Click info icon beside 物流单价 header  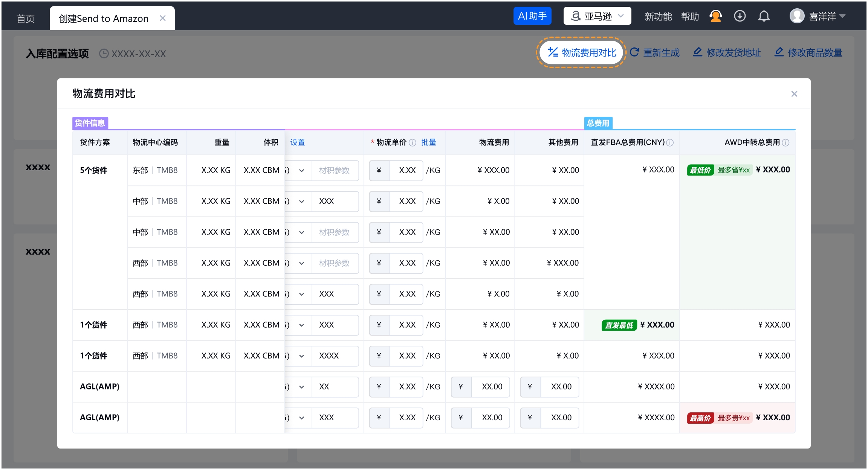pyautogui.click(x=413, y=142)
